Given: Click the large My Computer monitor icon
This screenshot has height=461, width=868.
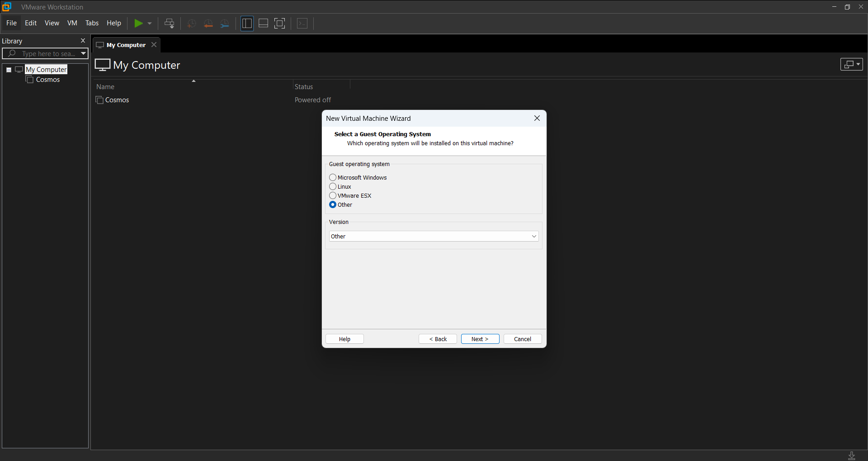Looking at the screenshot, I should (x=103, y=65).
